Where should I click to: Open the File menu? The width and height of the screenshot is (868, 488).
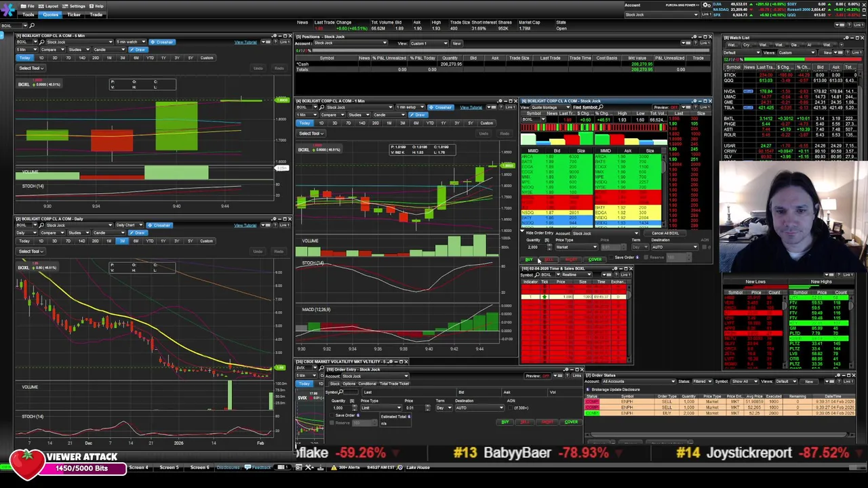coord(29,6)
